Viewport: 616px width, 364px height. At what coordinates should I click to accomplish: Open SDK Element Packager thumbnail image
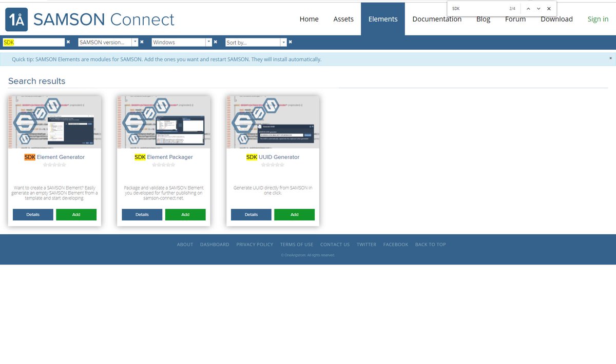[164, 122]
